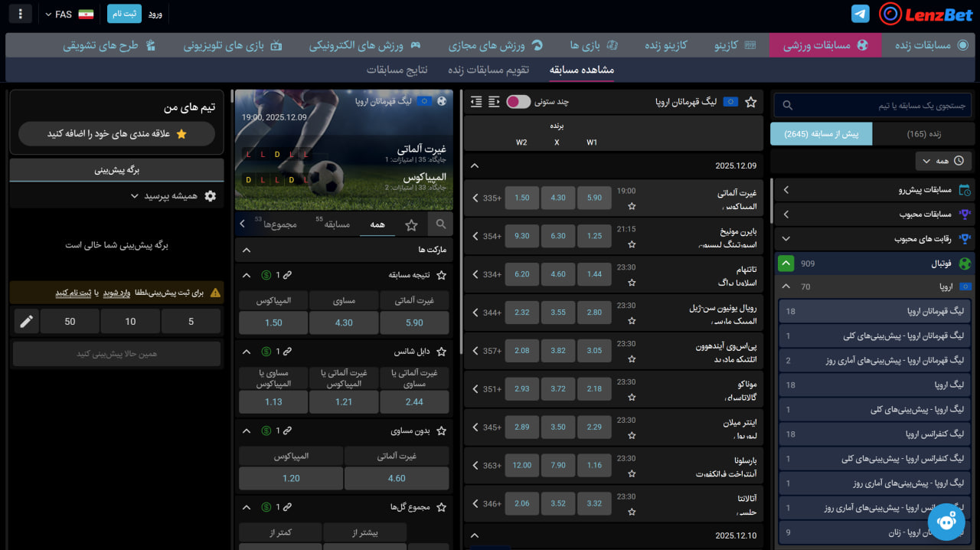Open the time filter 'همه' dropdown
This screenshot has width=980, height=550.
pyautogui.click(x=943, y=161)
